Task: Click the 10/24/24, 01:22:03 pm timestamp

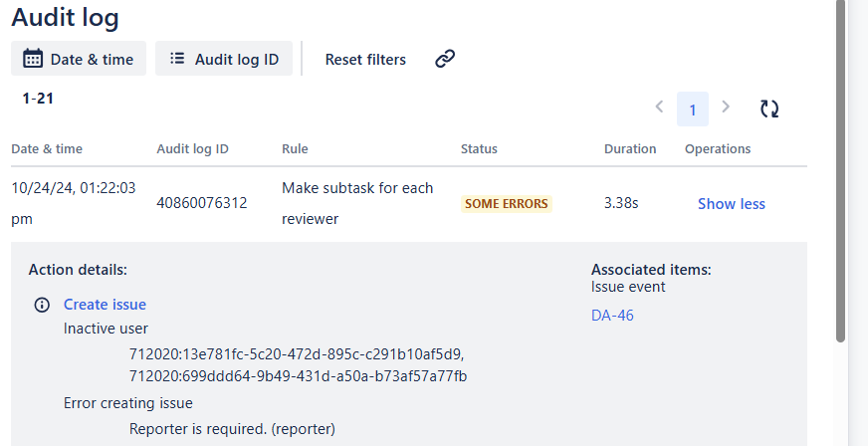Action: pos(73,204)
